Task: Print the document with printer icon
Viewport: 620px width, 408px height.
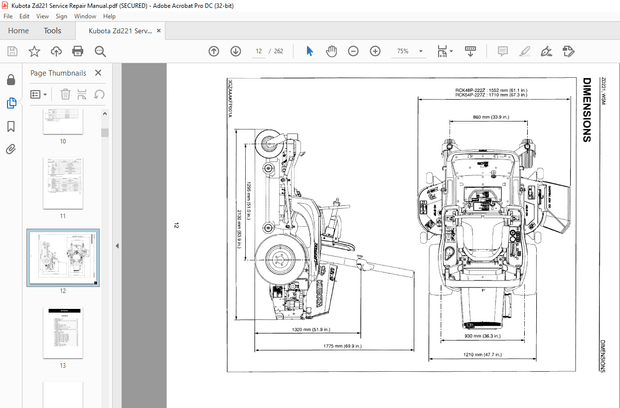Action: pos(78,51)
